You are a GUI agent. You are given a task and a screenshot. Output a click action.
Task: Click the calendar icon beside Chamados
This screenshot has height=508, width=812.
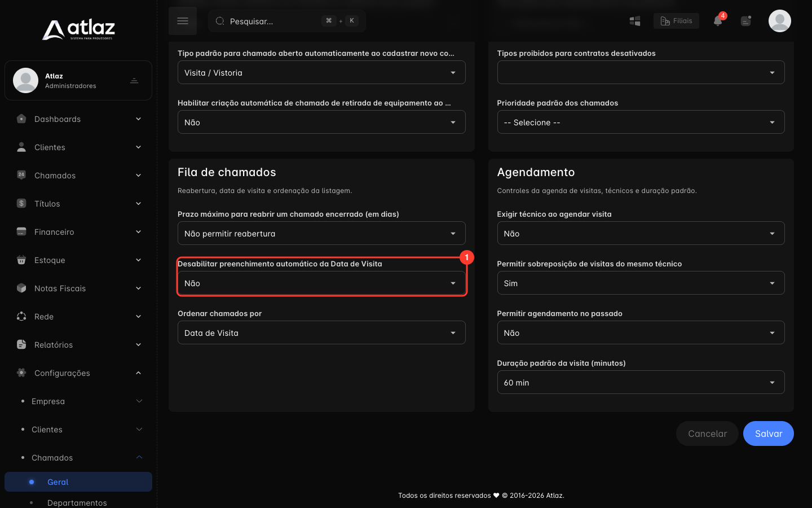coord(21,175)
